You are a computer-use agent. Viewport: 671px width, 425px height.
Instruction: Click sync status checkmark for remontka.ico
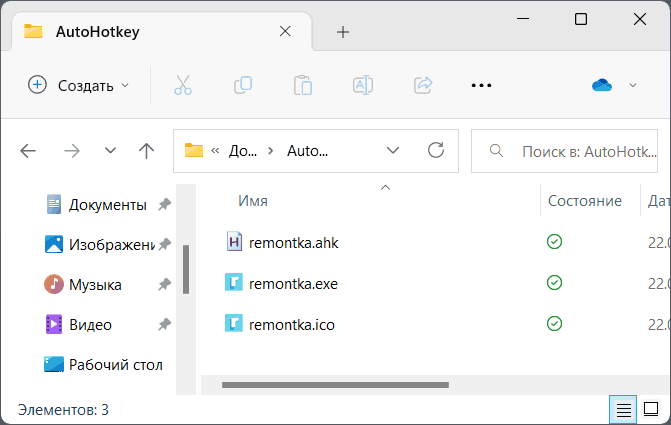(554, 324)
